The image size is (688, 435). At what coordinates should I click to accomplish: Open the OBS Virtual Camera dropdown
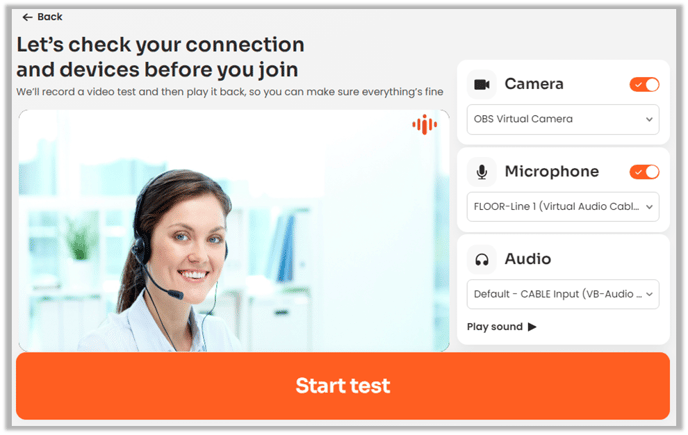point(563,119)
